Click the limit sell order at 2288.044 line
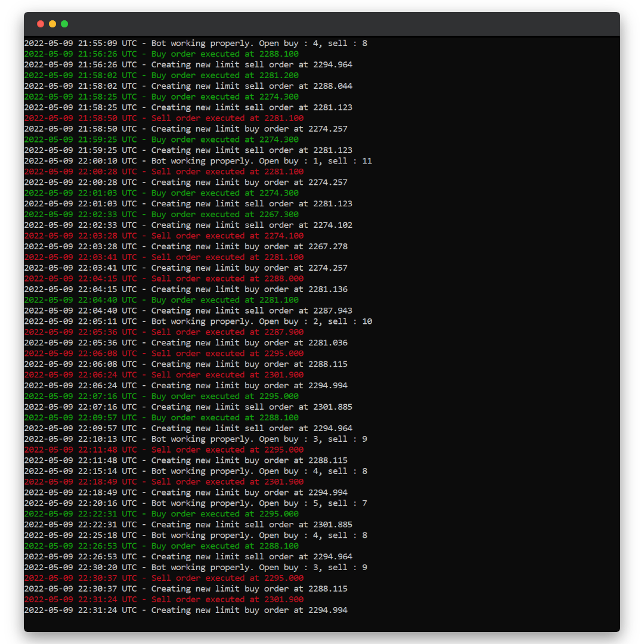The width and height of the screenshot is (644, 644). click(188, 86)
